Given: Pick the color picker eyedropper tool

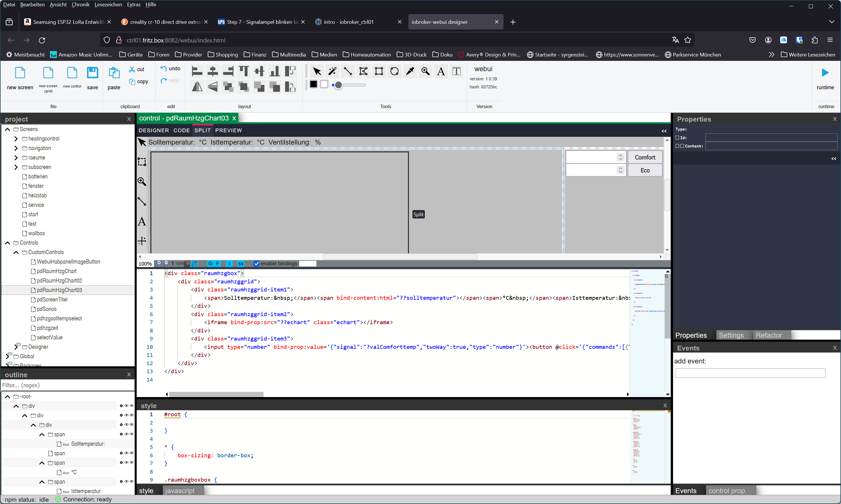Looking at the screenshot, I should pyautogui.click(x=410, y=71).
